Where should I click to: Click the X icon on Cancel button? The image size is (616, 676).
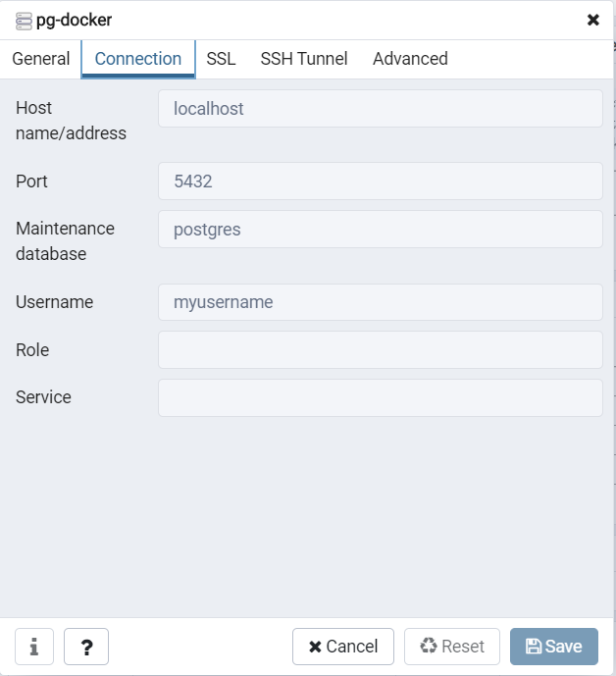tap(315, 647)
